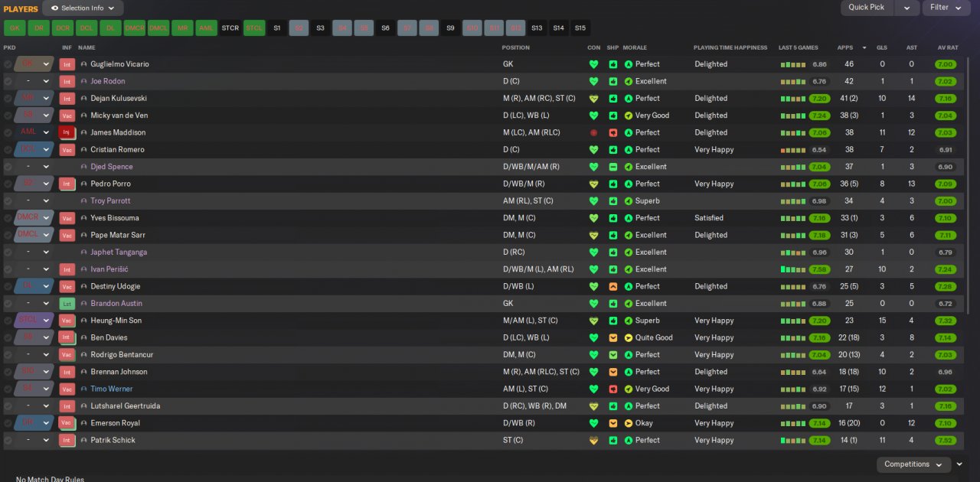Sort by the MORALE column header
Image resolution: width=980 pixels, height=482 pixels.
point(635,47)
